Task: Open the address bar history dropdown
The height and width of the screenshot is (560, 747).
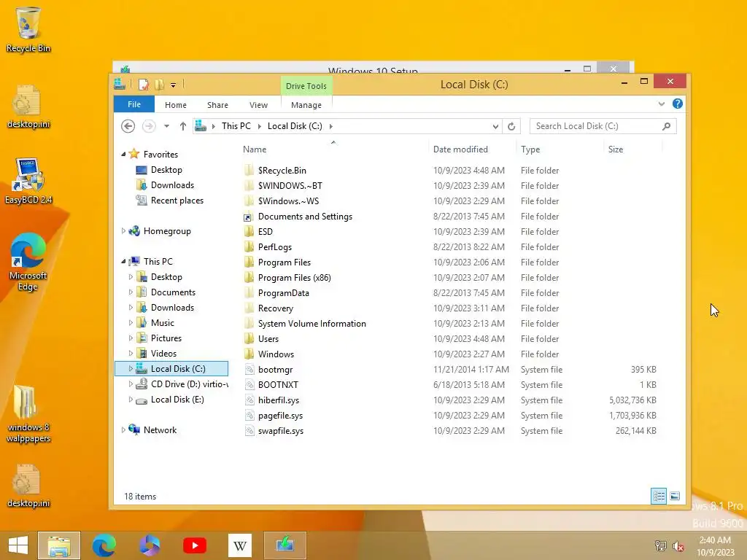Action: tap(495, 126)
